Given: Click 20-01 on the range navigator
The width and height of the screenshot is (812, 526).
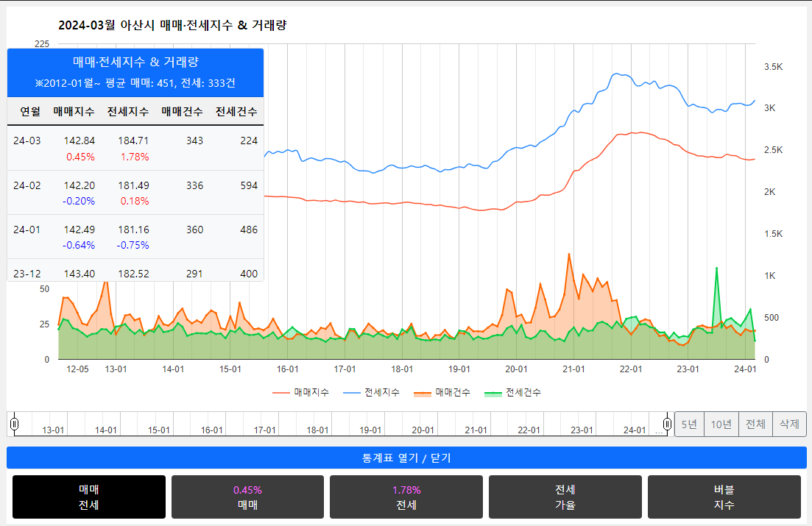Looking at the screenshot, I should pyautogui.click(x=423, y=430).
